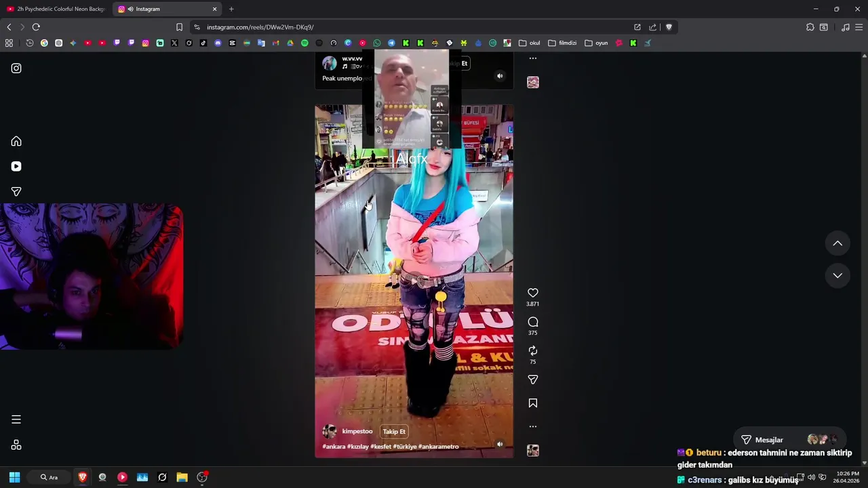Open the Meta apps icon in sidebar
This screenshot has width=868, height=488.
16,445
